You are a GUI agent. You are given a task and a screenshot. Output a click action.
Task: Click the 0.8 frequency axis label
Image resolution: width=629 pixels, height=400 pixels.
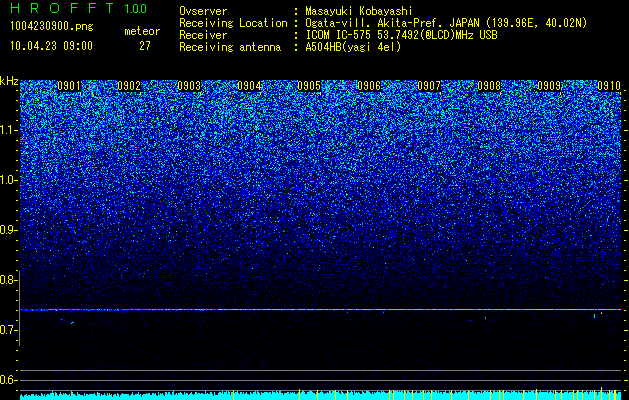(7, 280)
